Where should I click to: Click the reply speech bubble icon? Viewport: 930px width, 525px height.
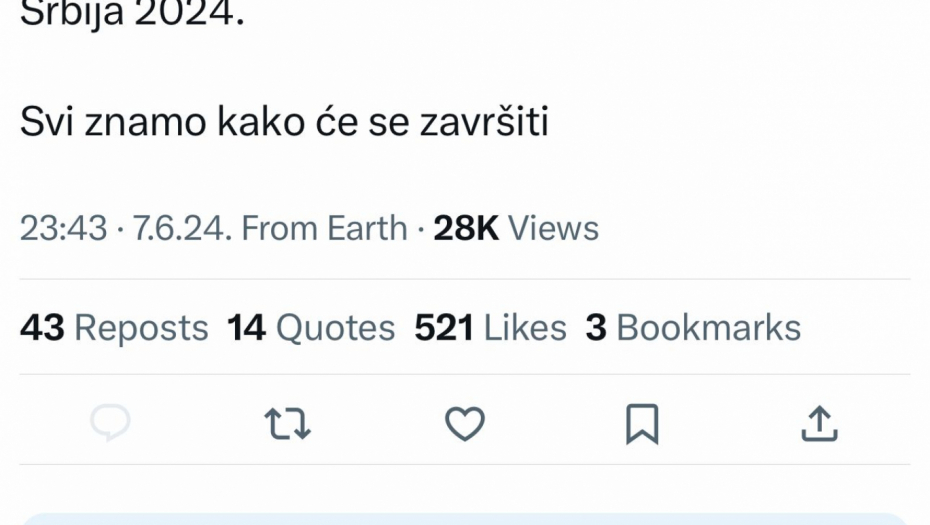pyautogui.click(x=110, y=424)
